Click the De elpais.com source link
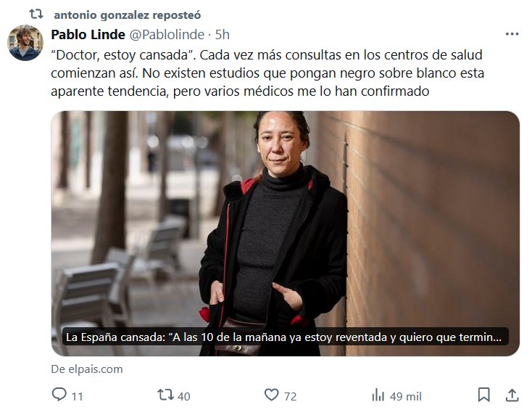This screenshot has height=415, width=532. click(87, 369)
